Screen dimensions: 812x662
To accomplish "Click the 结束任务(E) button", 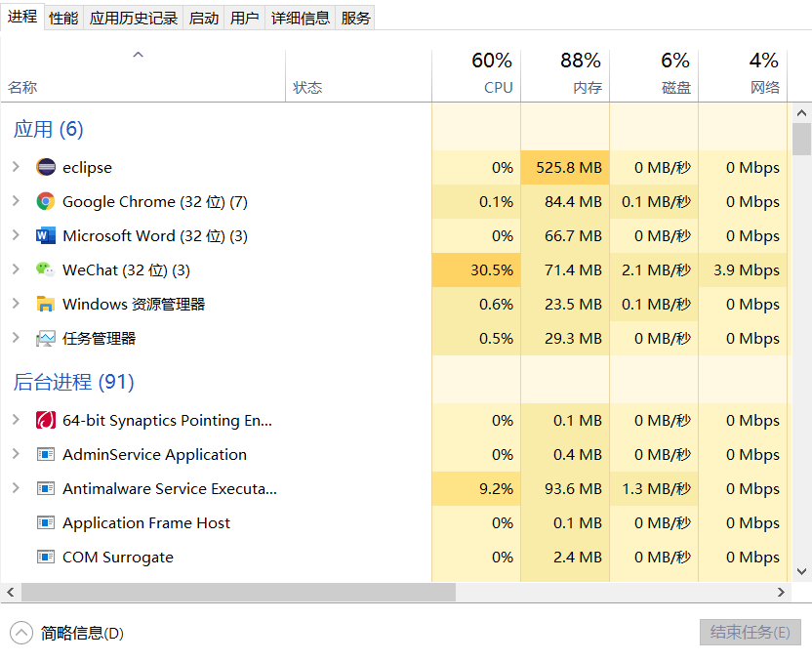I will point(750,632).
